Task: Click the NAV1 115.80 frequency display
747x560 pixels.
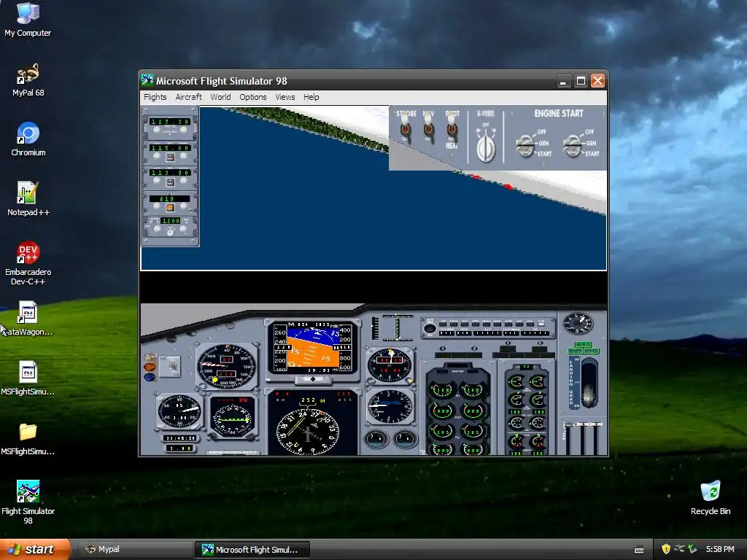Action: pyautogui.click(x=170, y=147)
